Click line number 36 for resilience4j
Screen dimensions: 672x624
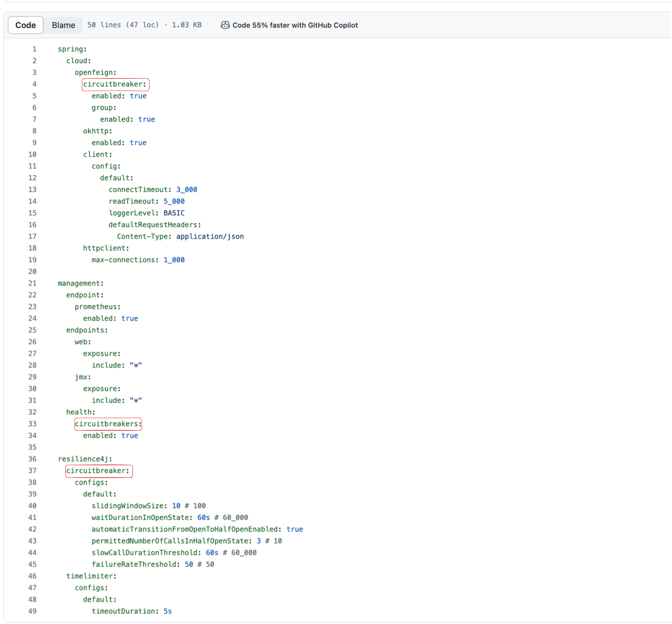pyautogui.click(x=32, y=459)
